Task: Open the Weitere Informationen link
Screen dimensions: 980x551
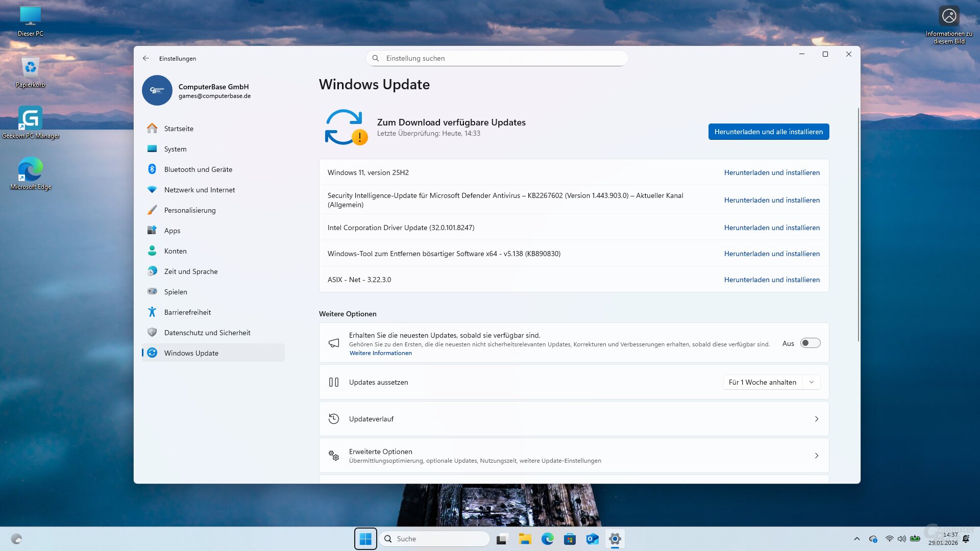Action: [380, 353]
